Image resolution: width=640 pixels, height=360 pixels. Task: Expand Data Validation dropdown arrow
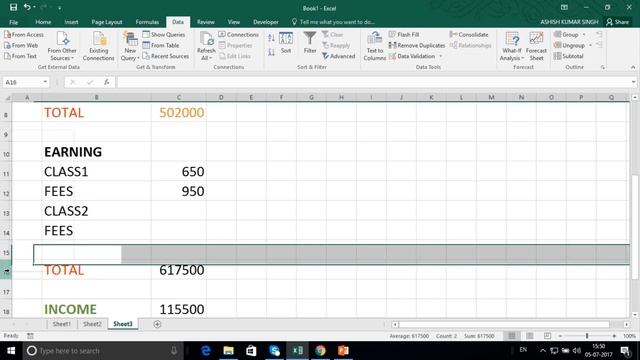[440, 56]
